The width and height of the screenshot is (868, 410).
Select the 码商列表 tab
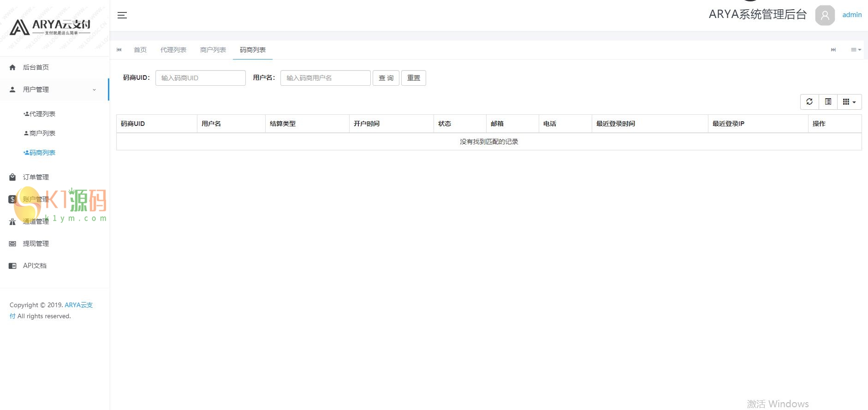(253, 50)
